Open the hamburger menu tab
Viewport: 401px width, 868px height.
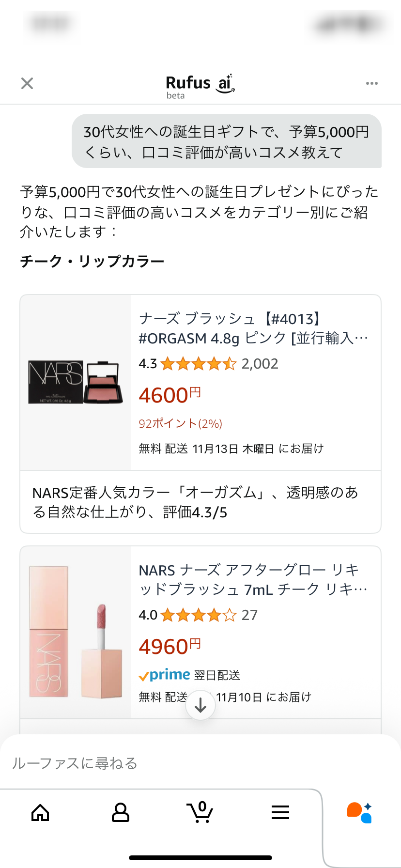(280, 812)
